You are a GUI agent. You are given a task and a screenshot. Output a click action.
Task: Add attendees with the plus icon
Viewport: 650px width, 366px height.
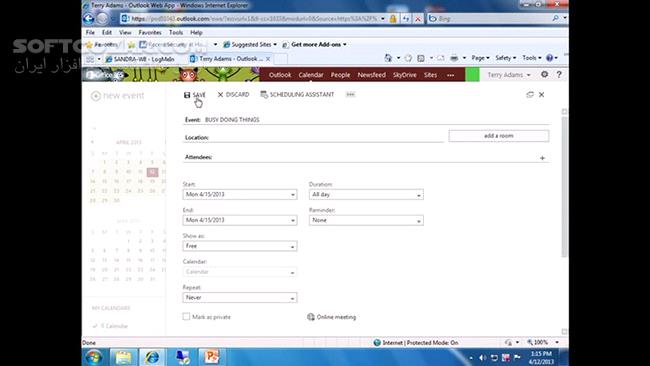click(x=542, y=158)
